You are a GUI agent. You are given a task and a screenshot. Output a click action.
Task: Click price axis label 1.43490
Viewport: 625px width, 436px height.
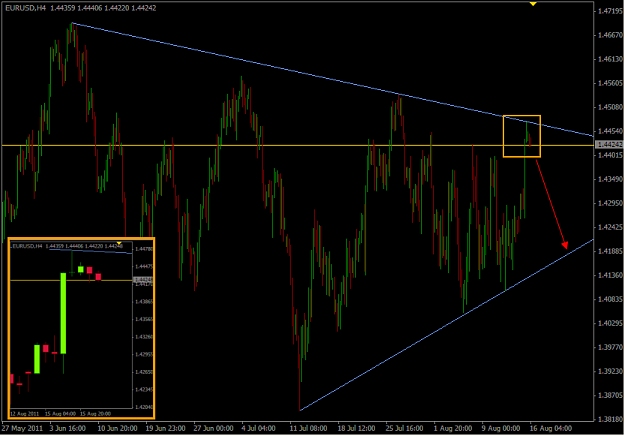pyautogui.click(x=610, y=179)
